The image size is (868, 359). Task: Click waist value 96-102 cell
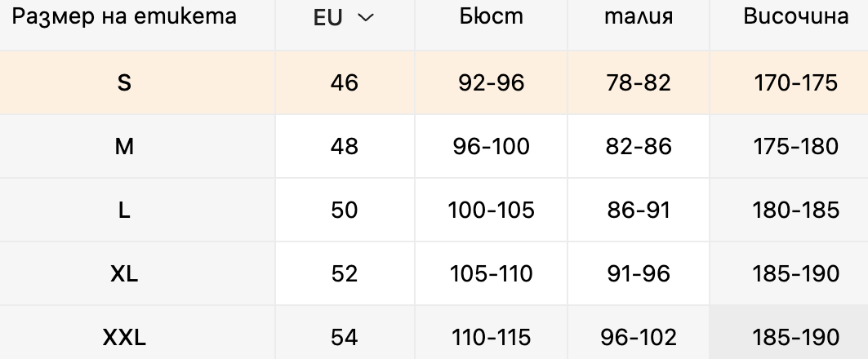(639, 337)
